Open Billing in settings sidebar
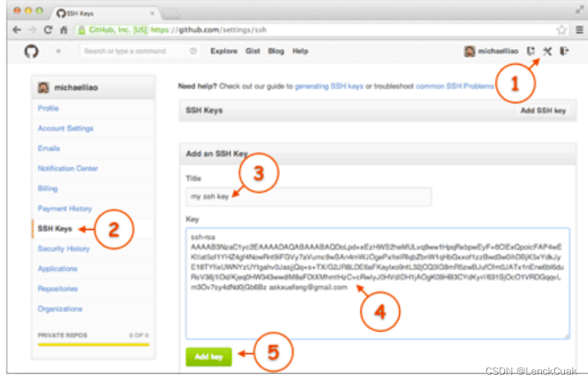588x382 pixels. [48, 188]
